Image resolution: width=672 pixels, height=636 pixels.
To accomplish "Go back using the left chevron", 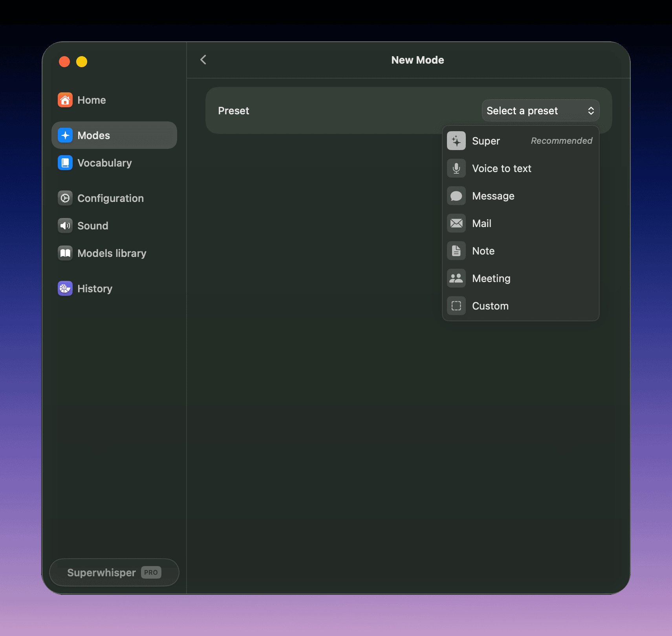I will pos(203,60).
